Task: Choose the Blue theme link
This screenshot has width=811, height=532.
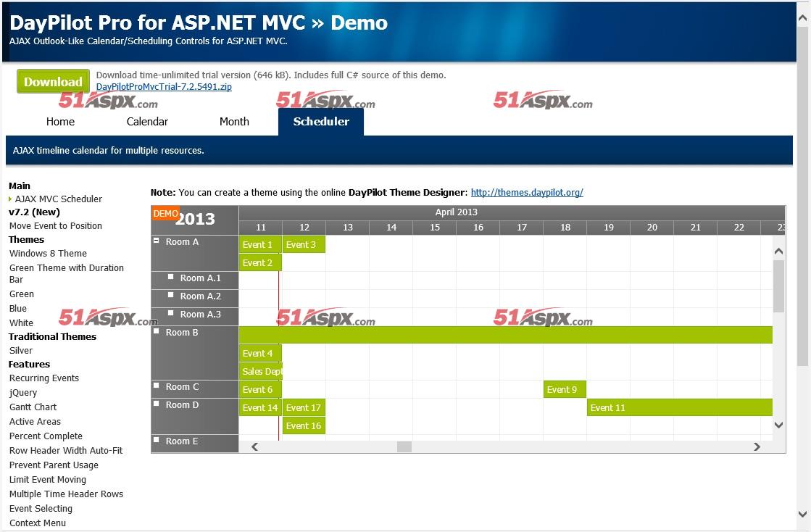Action: coord(18,308)
